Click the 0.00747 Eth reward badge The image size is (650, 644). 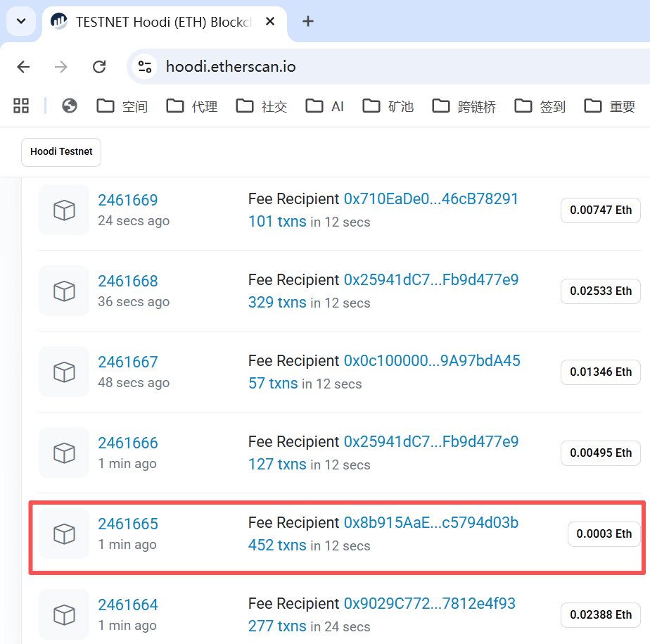(x=601, y=210)
